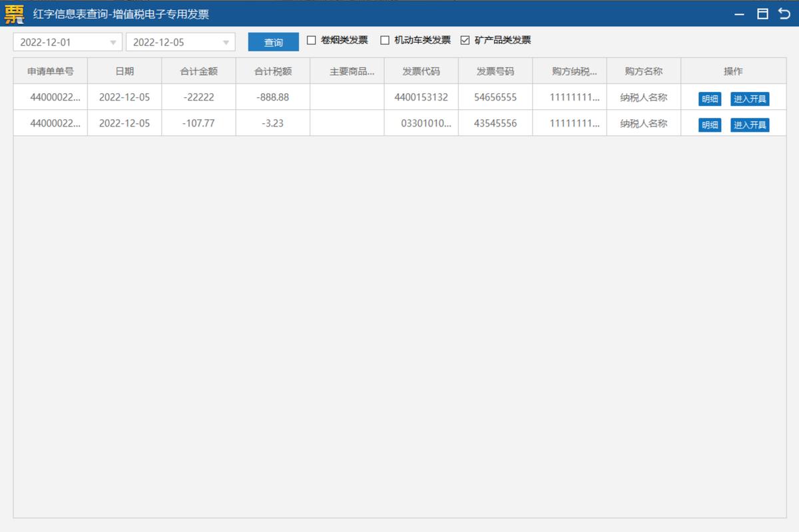
Task: Enable the 卷烟类发票 checkbox
Action: [311, 40]
